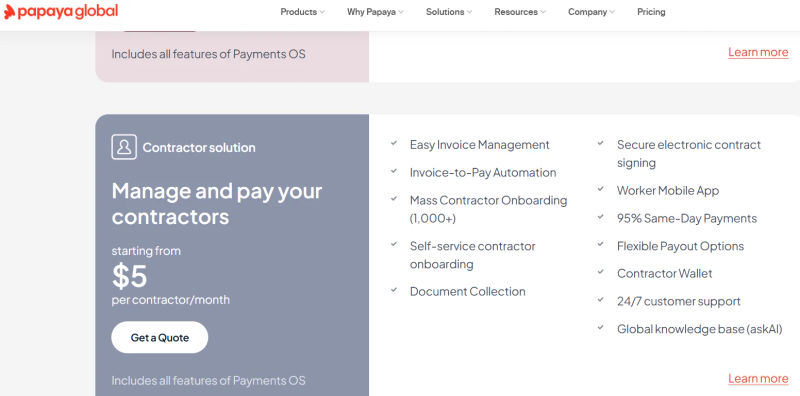Expand the Why Papaya menu

point(375,12)
